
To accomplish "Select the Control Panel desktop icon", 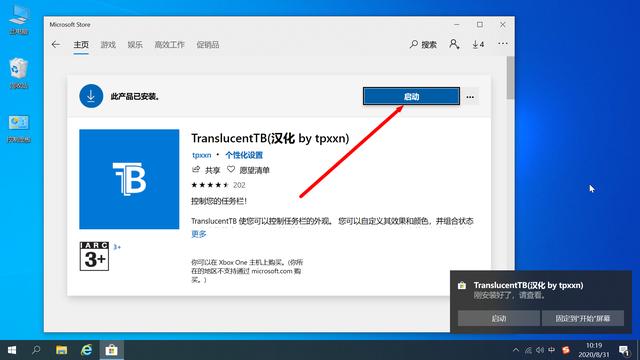I will [x=19, y=128].
